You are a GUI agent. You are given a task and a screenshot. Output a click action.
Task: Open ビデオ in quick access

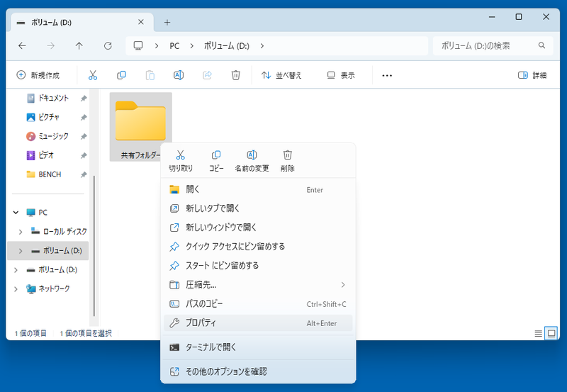[x=46, y=155]
